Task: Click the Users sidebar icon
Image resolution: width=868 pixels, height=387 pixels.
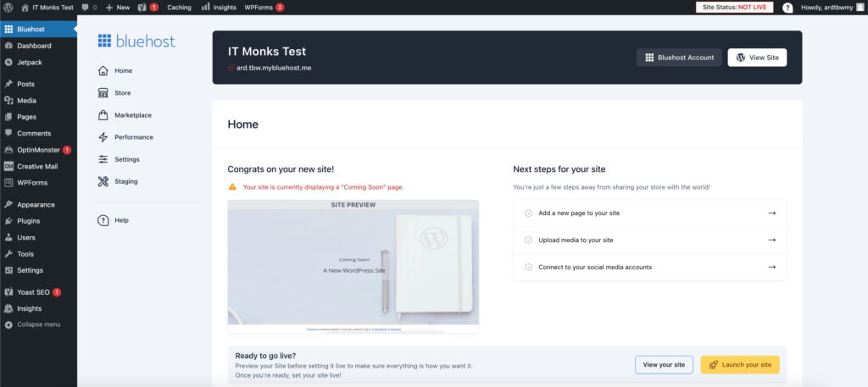Action: [8, 238]
